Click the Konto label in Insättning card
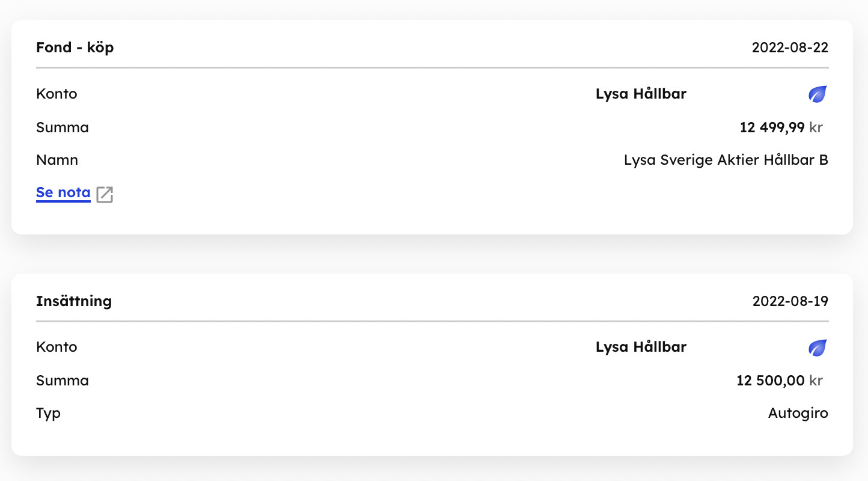868x481 pixels. [57, 347]
